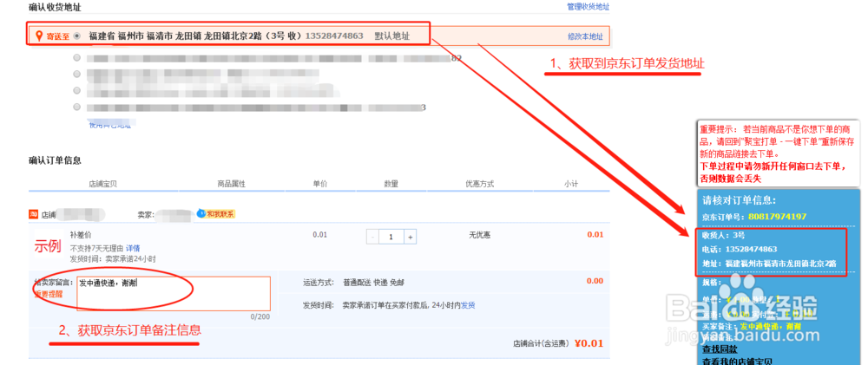This screenshot has width=868, height=365.
Task: Click the 查找同款 link in blue panel
Action: [x=720, y=349]
